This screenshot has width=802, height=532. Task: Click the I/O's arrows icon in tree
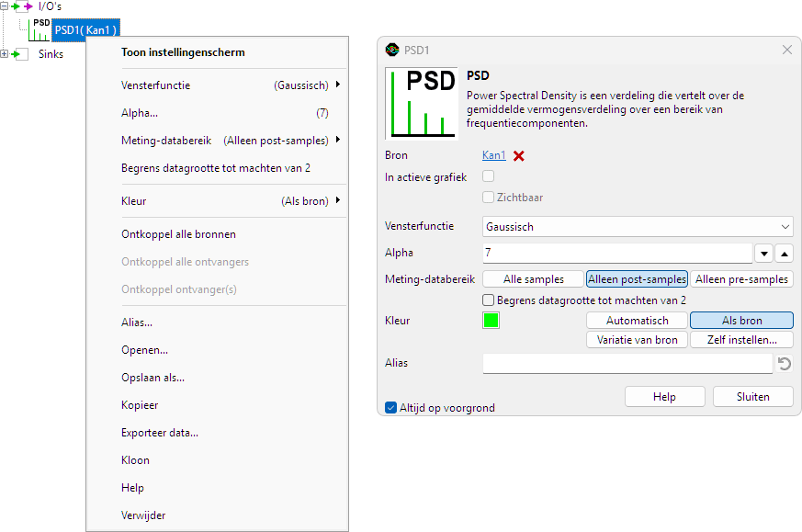tap(21, 6)
